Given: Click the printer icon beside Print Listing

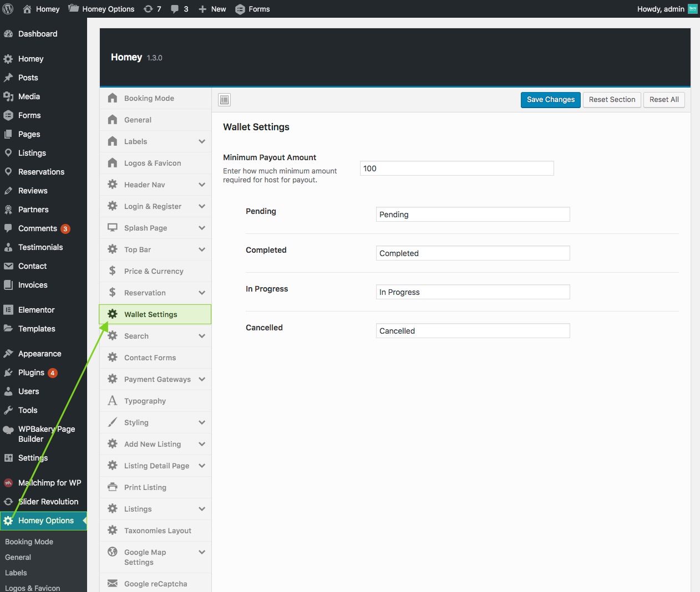Looking at the screenshot, I should click(x=113, y=487).
